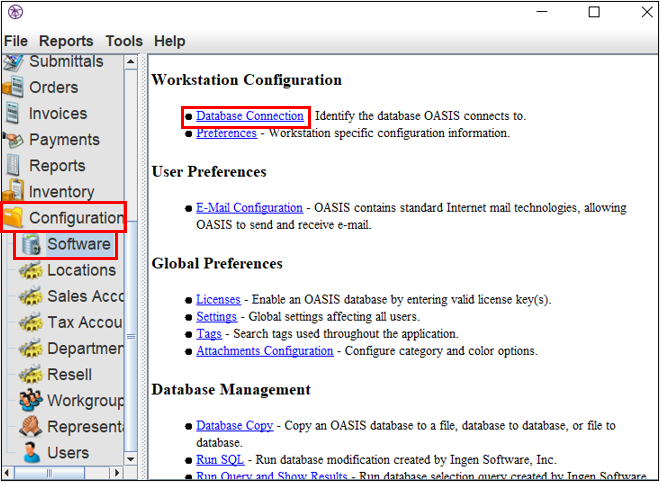This screenshot has width=662, height=484.
Task: Click the Sales Accounts gear icon
Action: coord(31,296)
